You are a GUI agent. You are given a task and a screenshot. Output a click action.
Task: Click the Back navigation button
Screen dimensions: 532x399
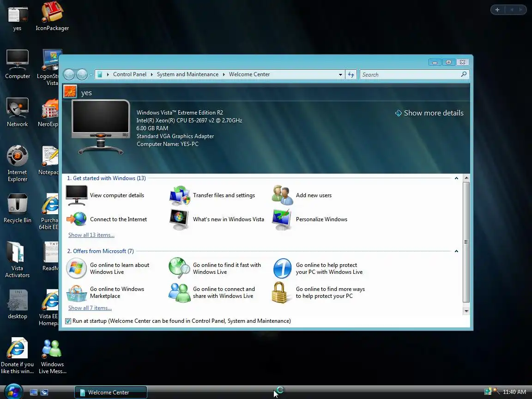click(x=69, y=74)
